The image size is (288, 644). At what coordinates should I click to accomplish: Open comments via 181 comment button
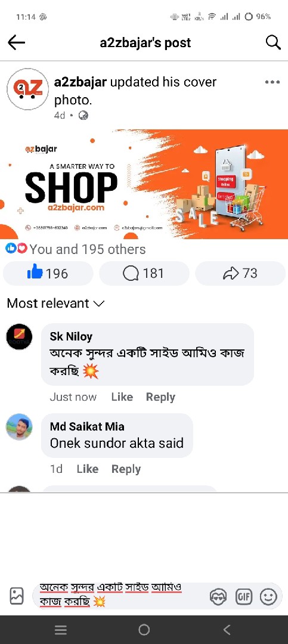[x=144, y=273]
